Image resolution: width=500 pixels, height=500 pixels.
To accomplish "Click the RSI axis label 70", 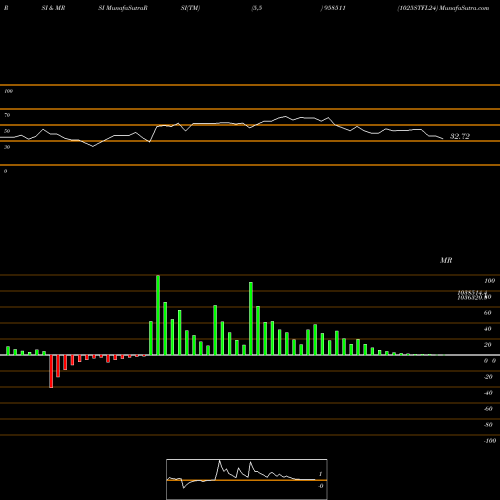I will (x=7, y=115).
